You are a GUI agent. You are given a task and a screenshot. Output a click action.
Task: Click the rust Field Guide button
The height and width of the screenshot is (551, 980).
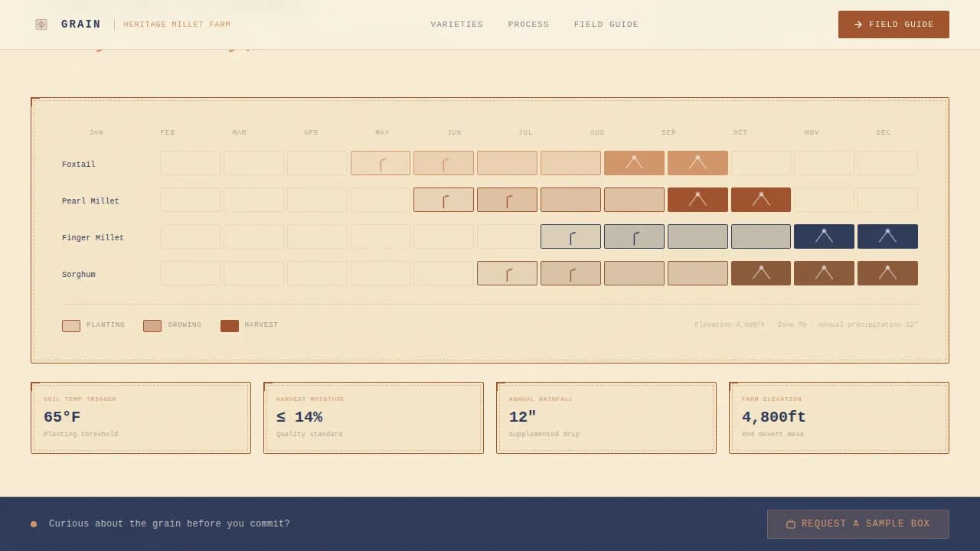pos(893,24)
